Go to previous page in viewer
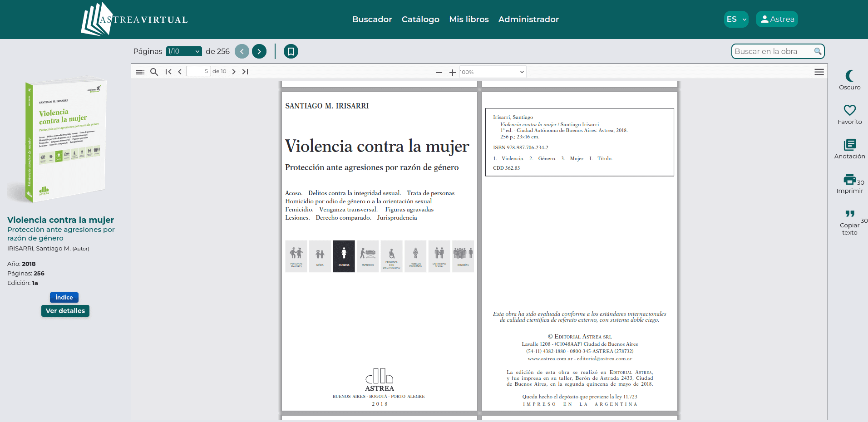Image resolution: width=868 pixels, height=422 pixels. 180,72
